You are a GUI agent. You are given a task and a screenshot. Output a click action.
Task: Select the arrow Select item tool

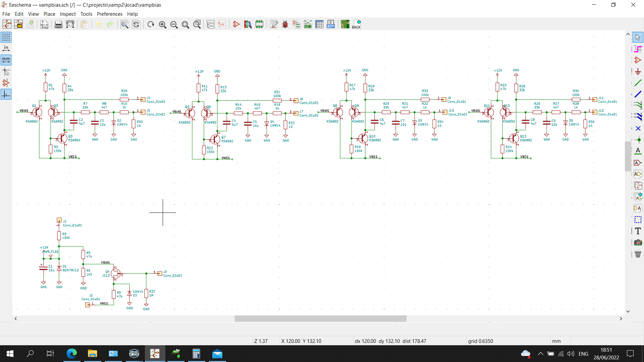click(x=638, y=37)
